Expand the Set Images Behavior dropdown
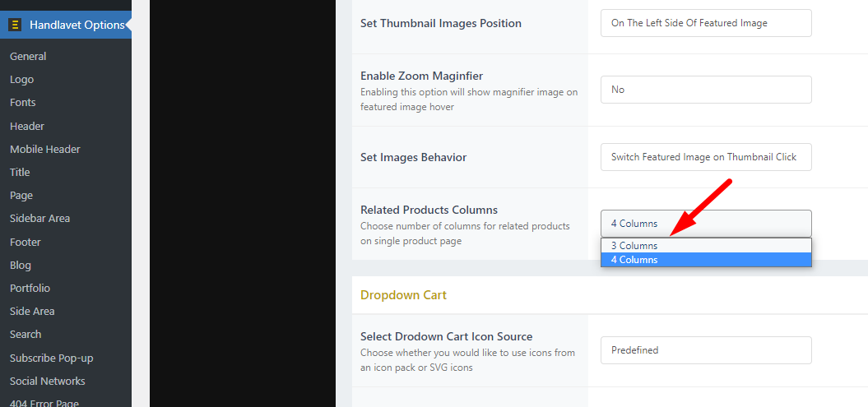 pos(706,157)
